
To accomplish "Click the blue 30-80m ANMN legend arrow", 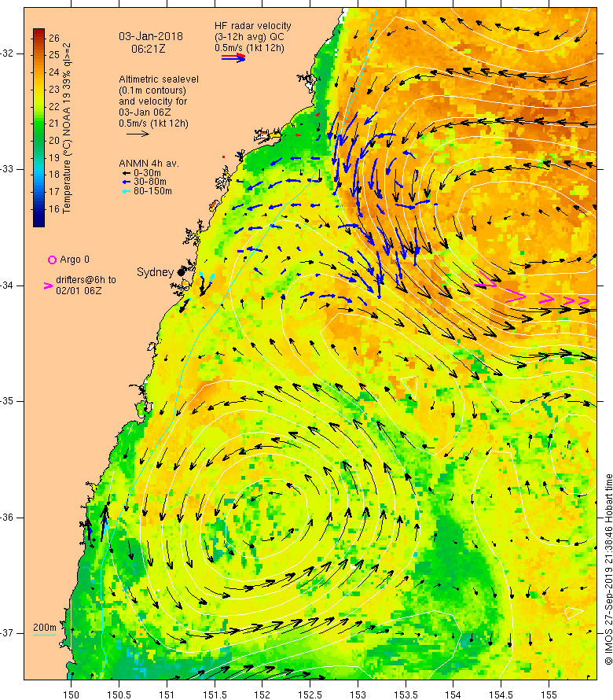I will pyautogui.click(x=127, y=182).
